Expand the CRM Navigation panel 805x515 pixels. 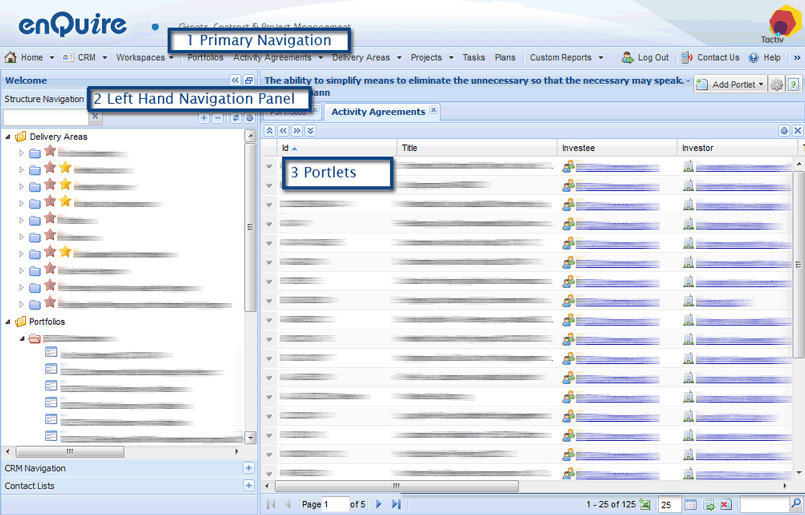coord(249,468)
